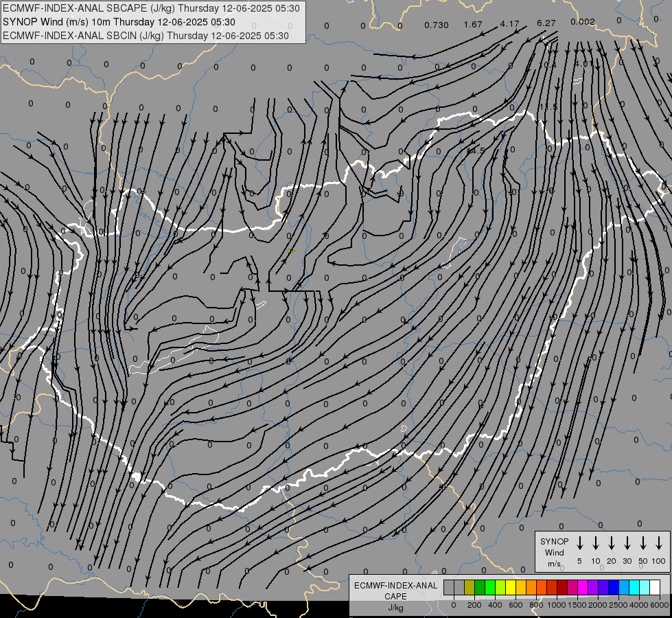Image resolution: width=672 pixels, height=618 pixels.
Task: Click the wind legend arrow above 10
Action: pos(595,543)
